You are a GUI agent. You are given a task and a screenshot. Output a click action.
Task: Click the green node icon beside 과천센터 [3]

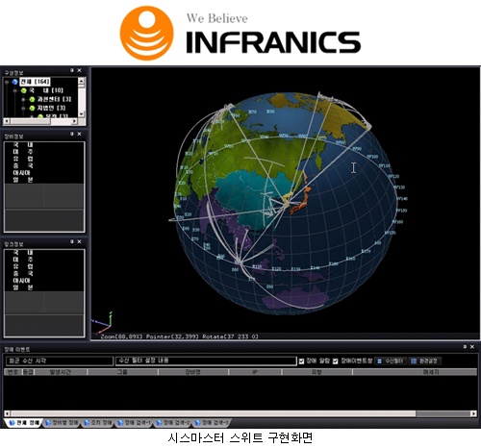coord(32,99)
